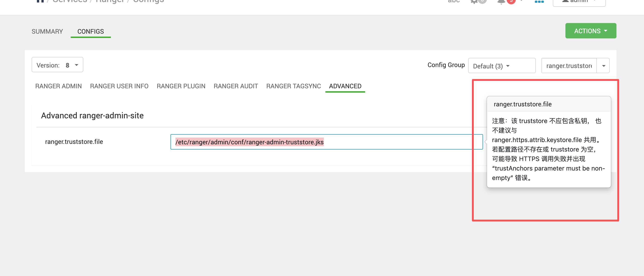Go to the RANGER ADMIN tab
This screenshot has width=644, height=276.
(x=58, y=86)
